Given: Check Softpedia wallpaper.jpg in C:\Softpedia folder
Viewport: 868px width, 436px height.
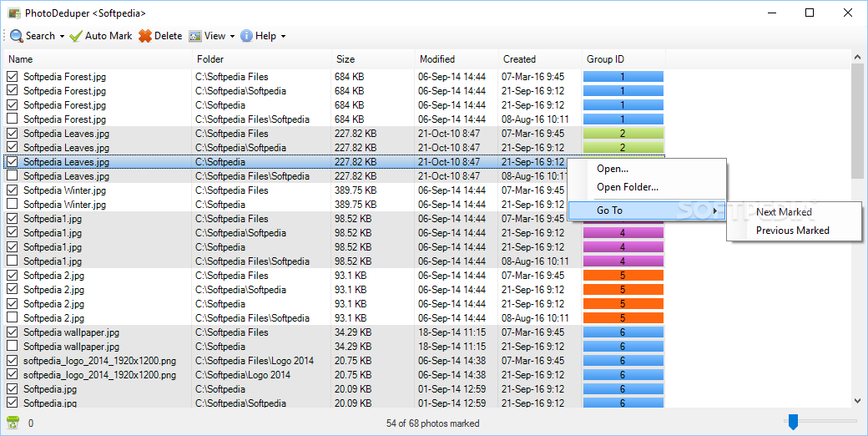Looking at the screenshot, I should click(13, 346).
